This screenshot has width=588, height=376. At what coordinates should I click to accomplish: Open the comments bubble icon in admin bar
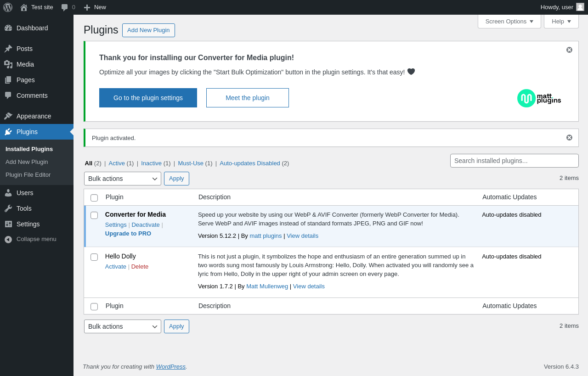(x=65, y=7)
